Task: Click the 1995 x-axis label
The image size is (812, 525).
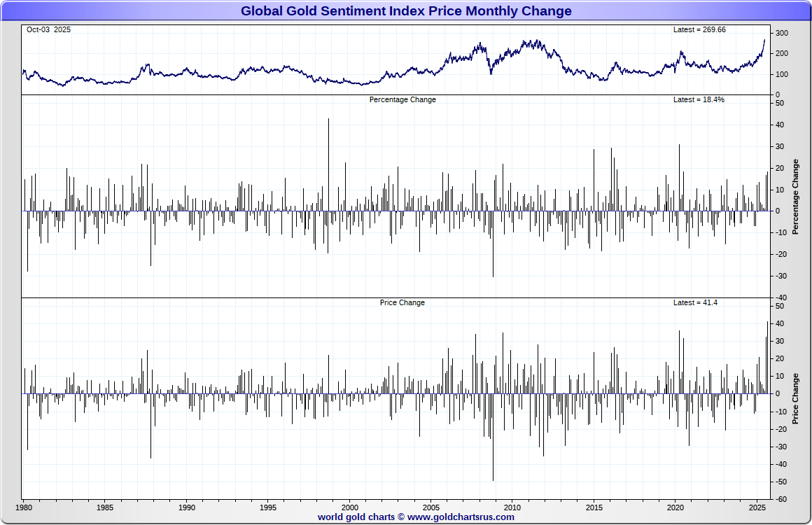Action: pyautogui.click(x=267, y=507)
